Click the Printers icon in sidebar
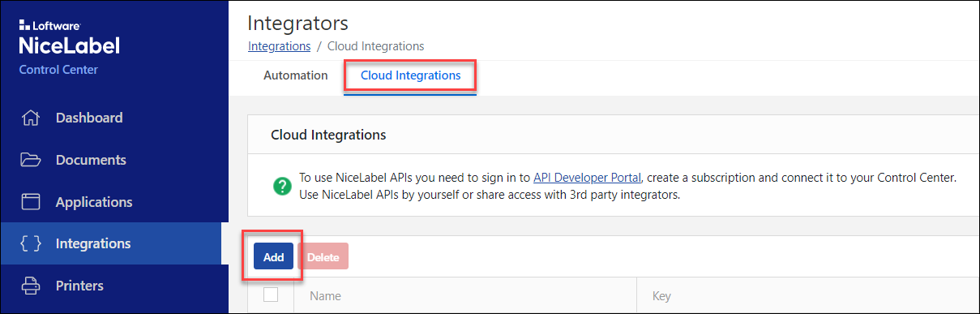The height and width of the screenshot is (314, 980). (30, 286)
